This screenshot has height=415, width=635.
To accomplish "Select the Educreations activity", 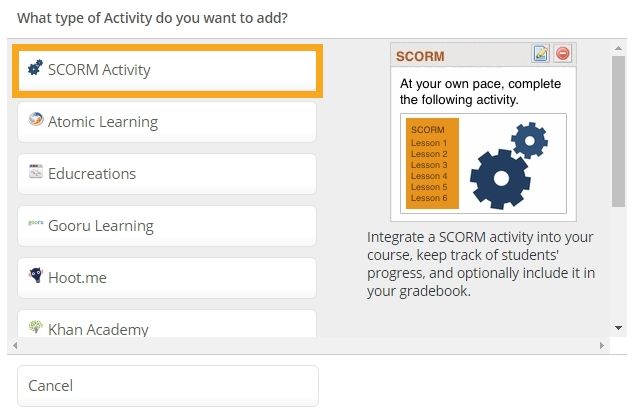I will 167,174.
